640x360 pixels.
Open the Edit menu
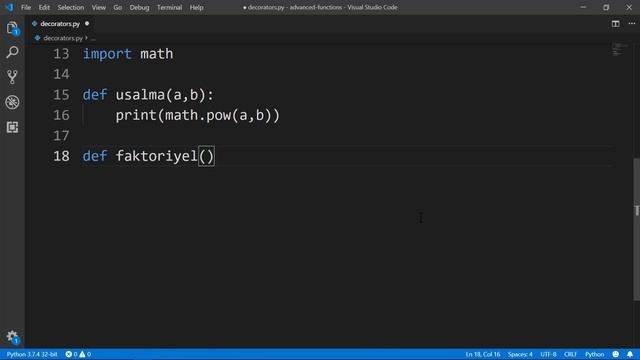[x=44, y=7]
